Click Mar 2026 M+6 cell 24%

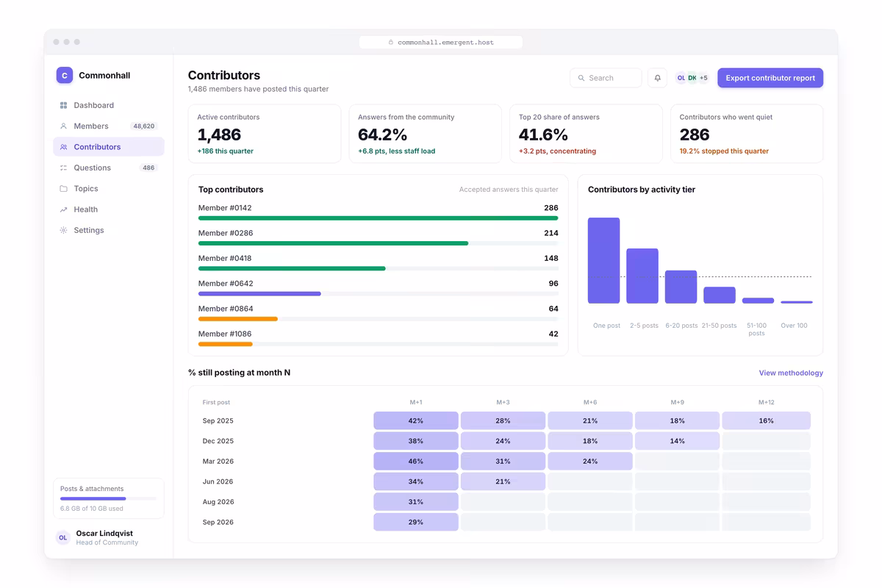pyautogui.click(x=590, y=462)
